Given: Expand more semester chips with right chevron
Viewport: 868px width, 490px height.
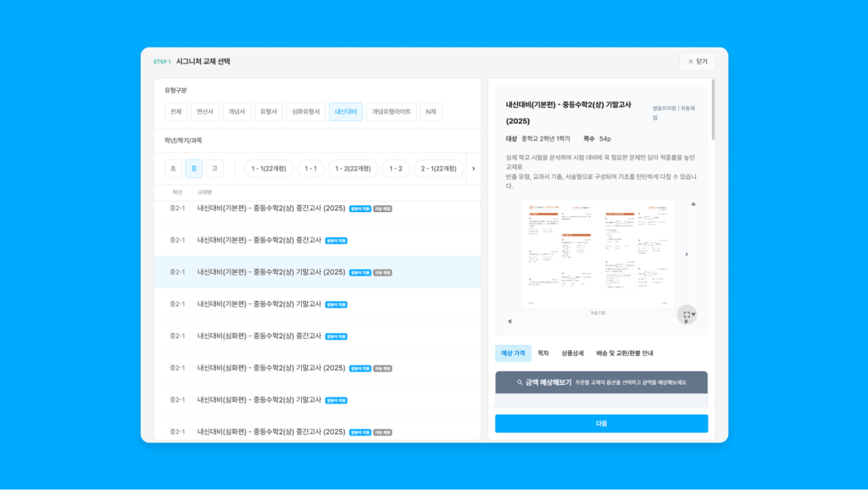Looking at the screenshot, I should (473, 169).
